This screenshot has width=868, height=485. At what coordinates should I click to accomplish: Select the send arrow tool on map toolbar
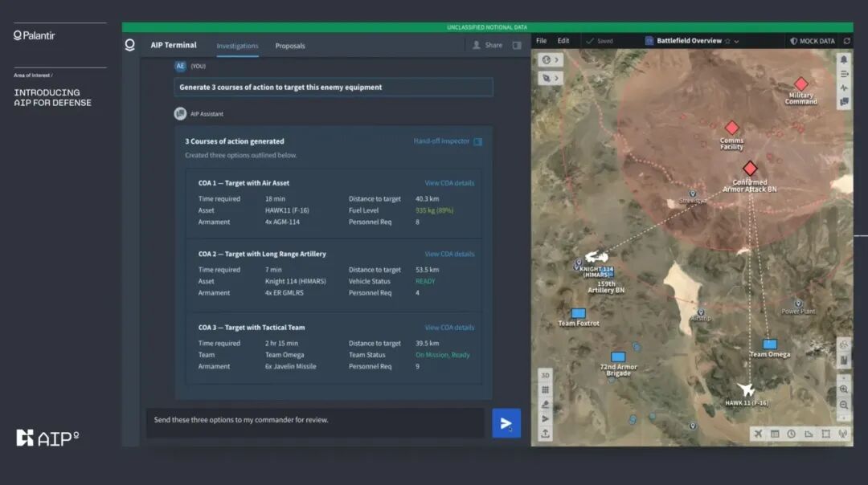[x=545, y=418]
